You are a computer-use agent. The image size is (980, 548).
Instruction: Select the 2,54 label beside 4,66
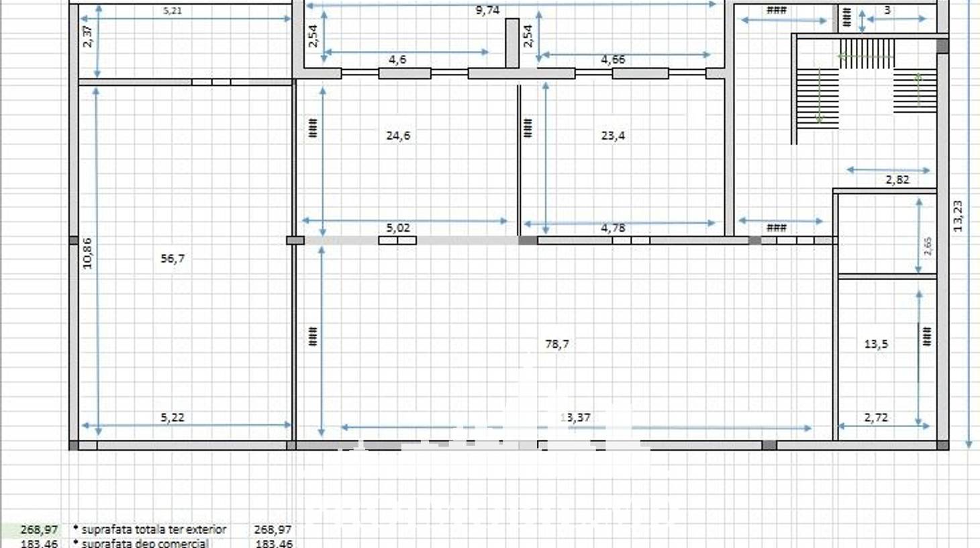point(528,36)
